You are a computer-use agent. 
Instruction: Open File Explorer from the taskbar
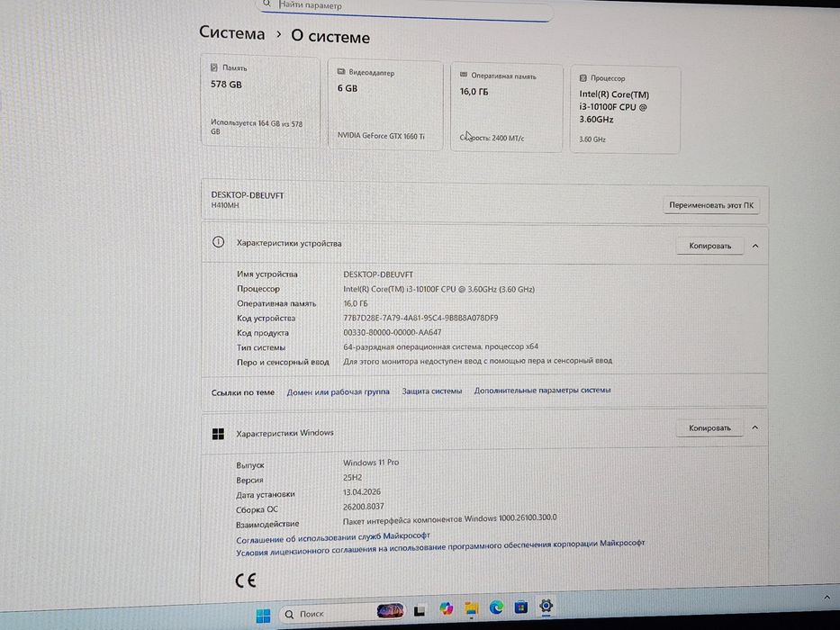click(472, 608)
